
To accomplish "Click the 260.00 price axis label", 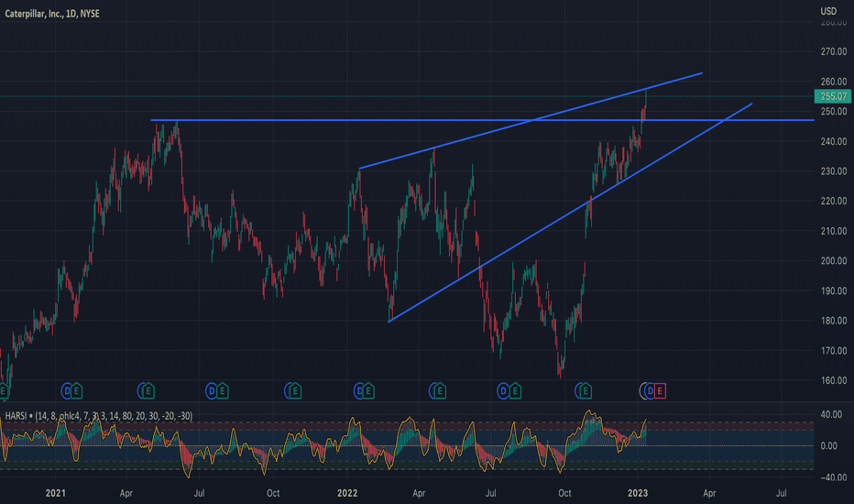I will 834,82.
